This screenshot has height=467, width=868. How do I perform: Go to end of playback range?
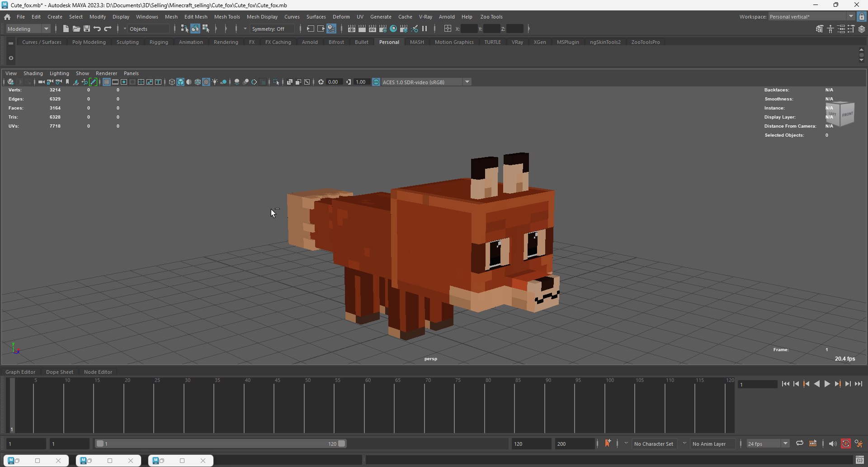point(858,384)
